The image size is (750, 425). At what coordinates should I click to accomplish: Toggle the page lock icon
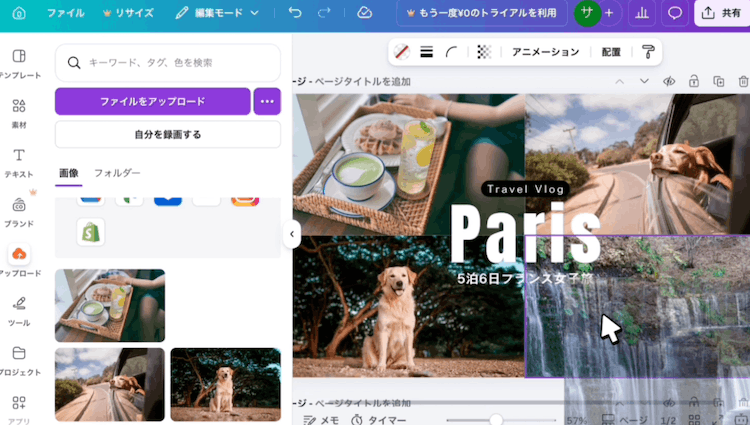point(694,82)
